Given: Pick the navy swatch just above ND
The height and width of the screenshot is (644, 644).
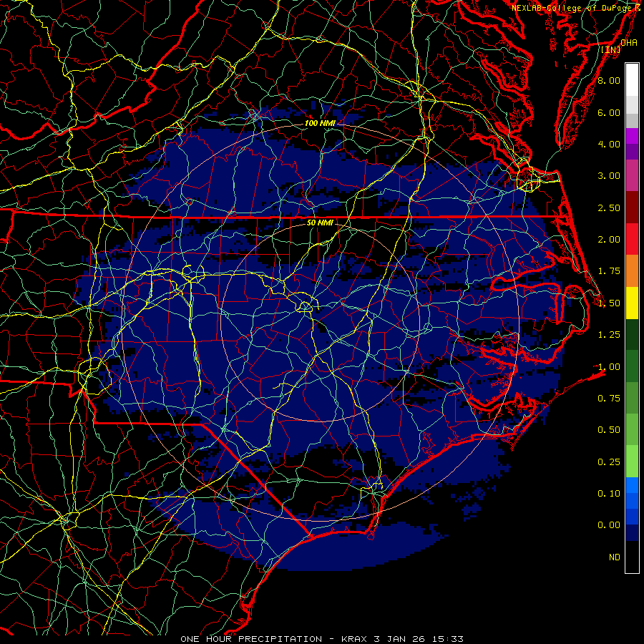Looking at the screenshot, I should pyautogui.click(x=632, y=532).
